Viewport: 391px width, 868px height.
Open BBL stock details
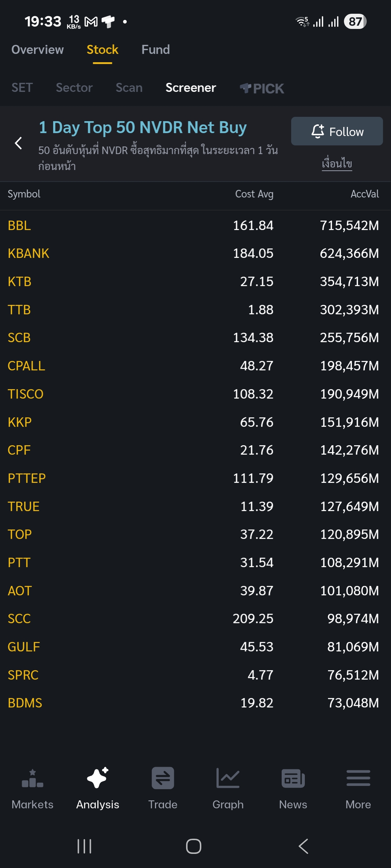pyautogui.click(x=19, y=225)
